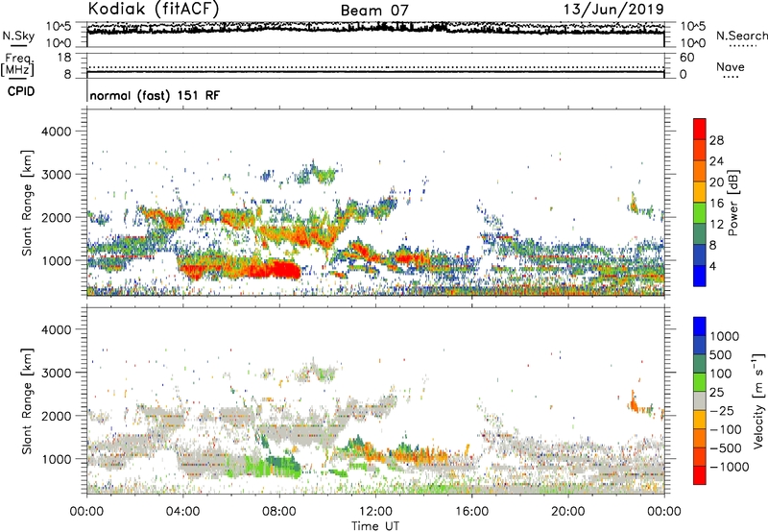This screenshot has width=768, height=532.
Task: Click the "Velocity [m s-1]" color bar title
Action: 758,400
